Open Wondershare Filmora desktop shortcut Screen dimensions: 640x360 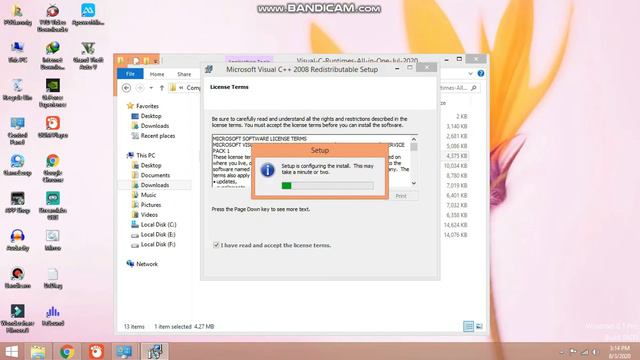pos(17,318)
